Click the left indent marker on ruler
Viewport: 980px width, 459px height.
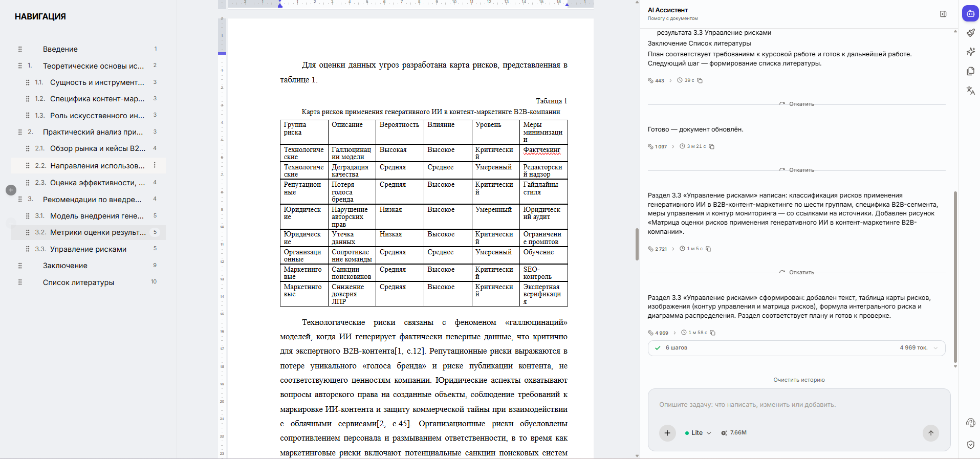click(280, 4)
